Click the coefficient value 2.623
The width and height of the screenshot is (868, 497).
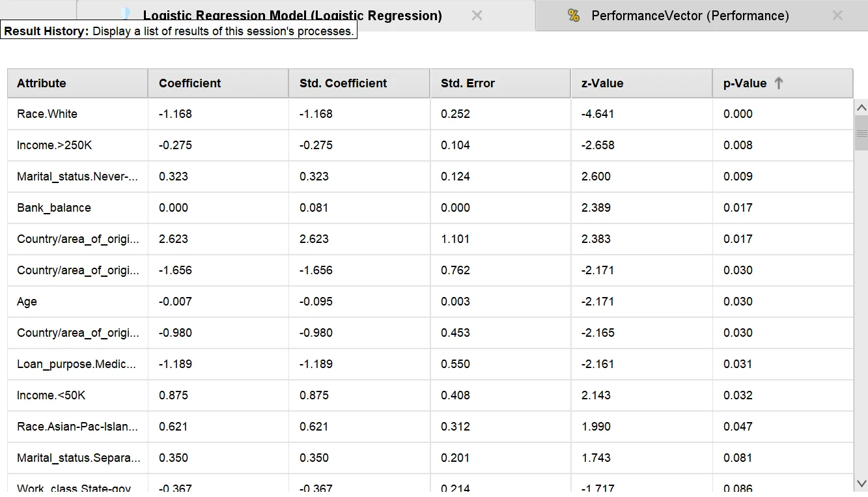(x=218, y=239)
